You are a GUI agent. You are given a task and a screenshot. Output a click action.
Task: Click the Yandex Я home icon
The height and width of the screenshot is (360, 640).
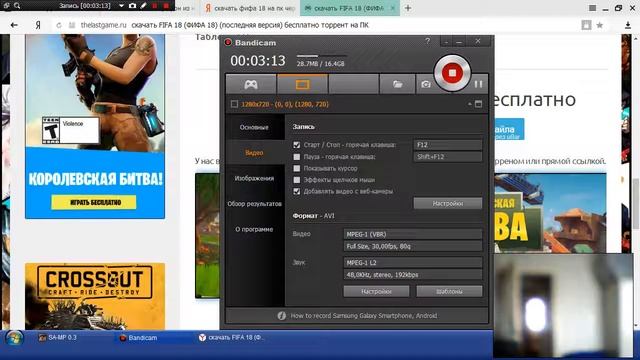(38, 25)
